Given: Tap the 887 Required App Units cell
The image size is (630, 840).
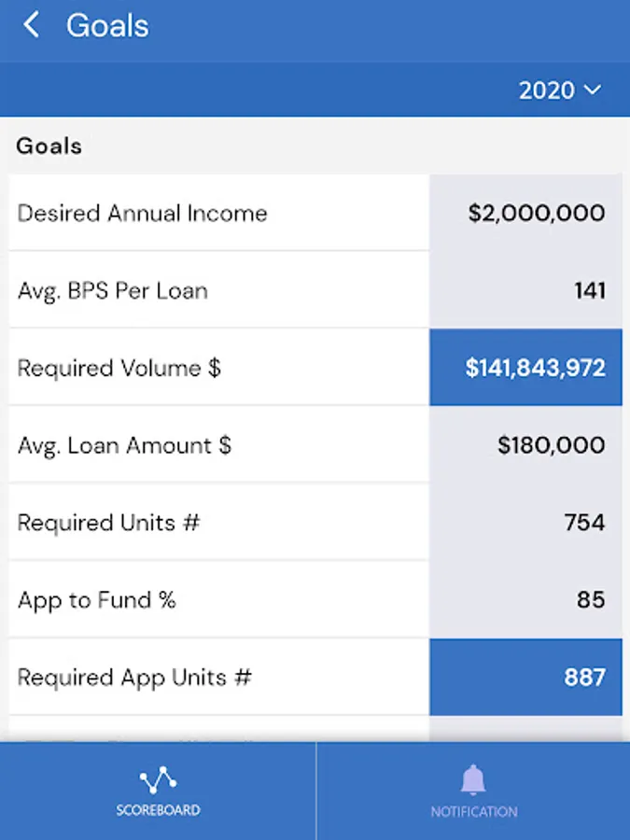Looking at the screenshot, I should [525, 678].
